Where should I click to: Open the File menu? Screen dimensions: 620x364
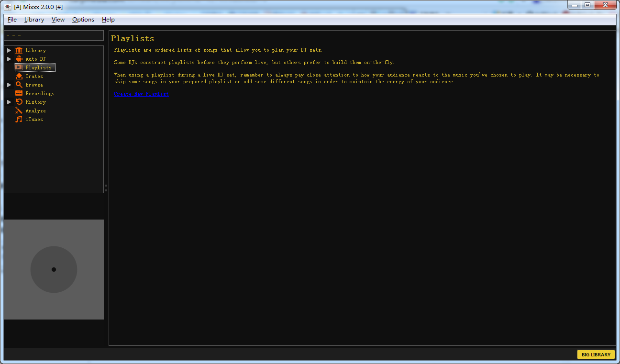coord(12,20)
